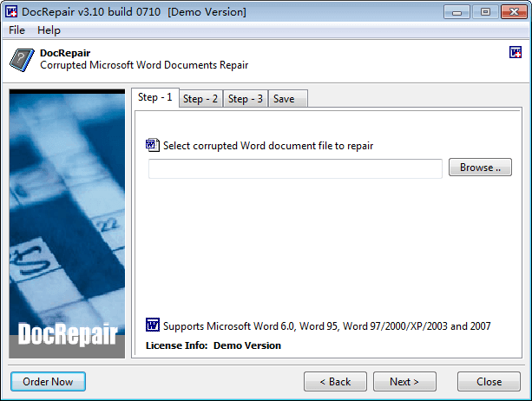
Task: Click 'Corrupted Microsoft Word Documents Repair' subtitle
Action: (144, 65)
